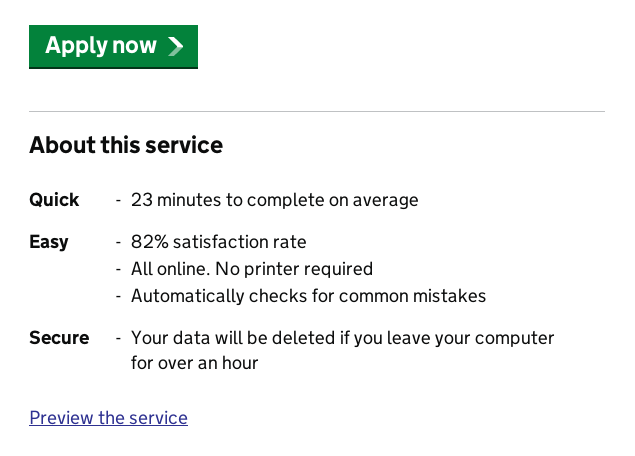Click the word Apply inside the green button
Image resolution: width=635 pixels, height=456 pixels.
(x=76, y=46)
